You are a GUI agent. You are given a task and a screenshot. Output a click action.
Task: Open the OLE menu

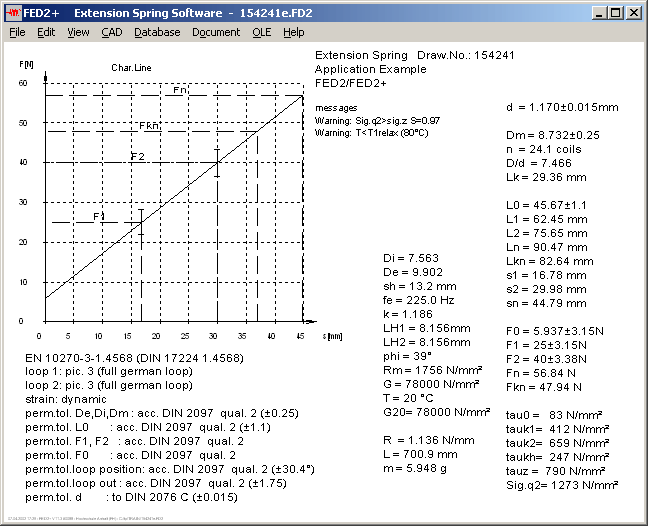[x=261, y=32]
